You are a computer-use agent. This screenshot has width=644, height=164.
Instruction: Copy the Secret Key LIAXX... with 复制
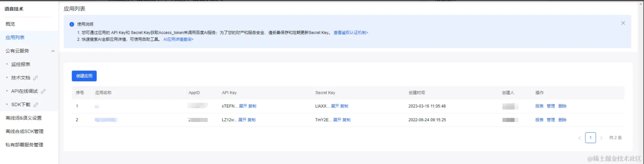pos(344,106)
